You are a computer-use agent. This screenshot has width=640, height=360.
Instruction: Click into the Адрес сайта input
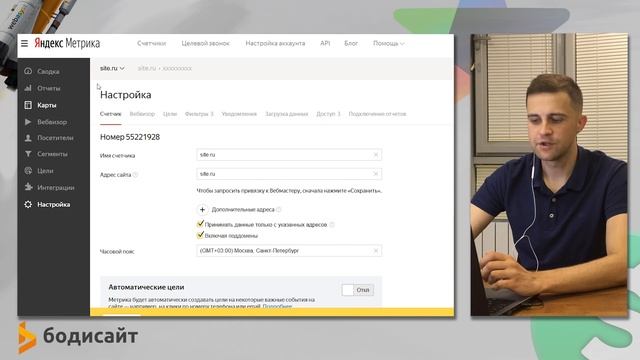pyautogui.click(x=289, y=174)
